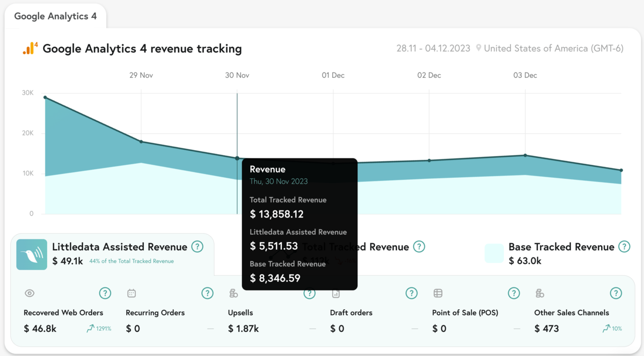Viewport: 644px width, 356px height.
Task: Click the tooltip's $ 13,858.12 total value
Action: click(277, 214)
